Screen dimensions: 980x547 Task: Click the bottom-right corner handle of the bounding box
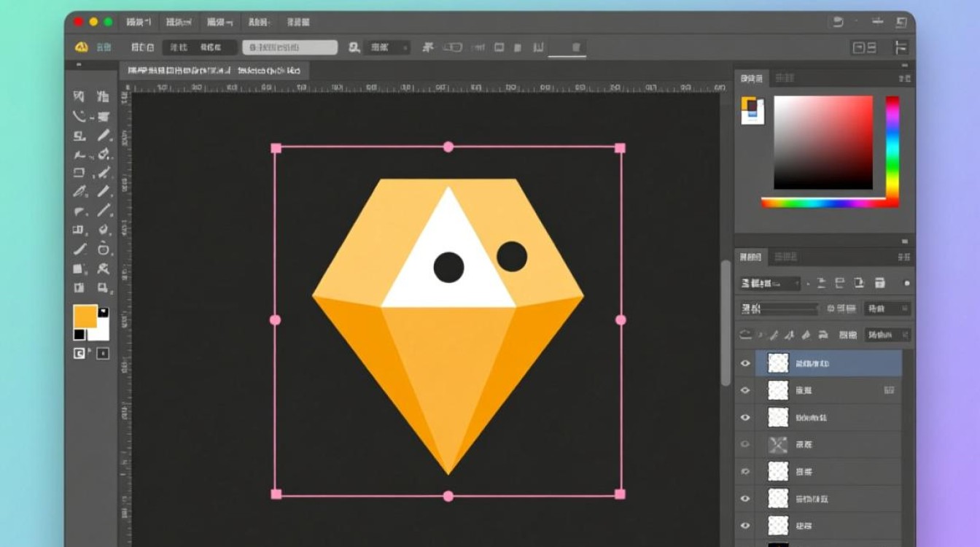620,494
